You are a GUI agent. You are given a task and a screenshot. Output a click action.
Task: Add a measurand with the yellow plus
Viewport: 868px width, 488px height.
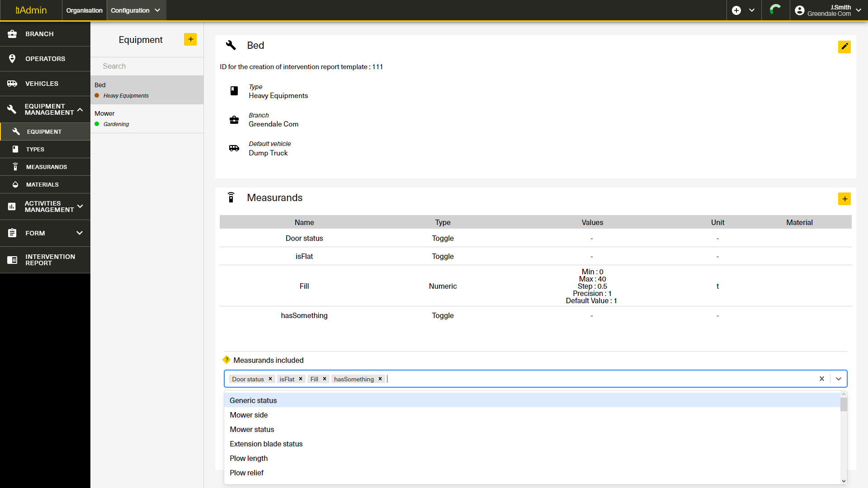click(844, 199)
